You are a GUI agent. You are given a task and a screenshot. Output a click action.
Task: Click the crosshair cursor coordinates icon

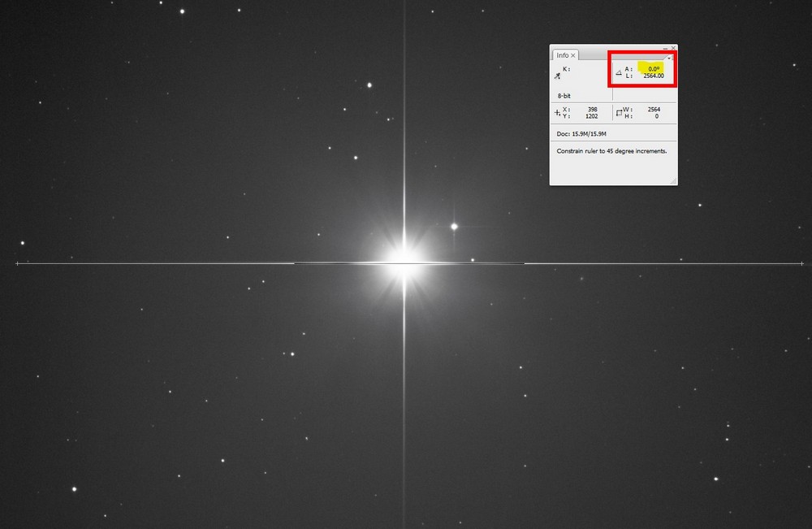coord(557,112)
